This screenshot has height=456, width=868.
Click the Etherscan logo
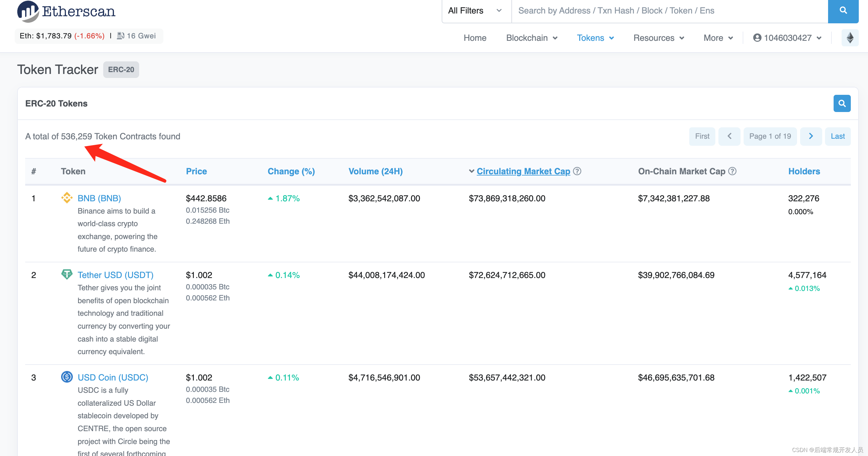point(66,11)
